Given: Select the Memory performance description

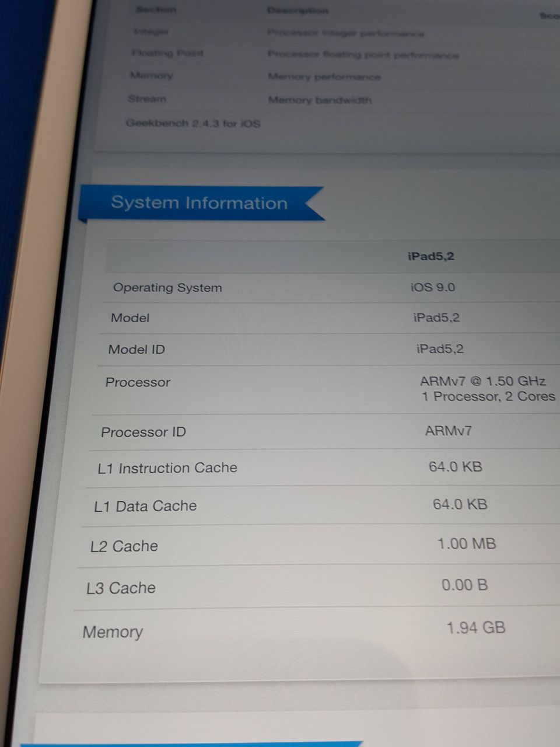Looking at the screenshot, I should tap(324, 76).
